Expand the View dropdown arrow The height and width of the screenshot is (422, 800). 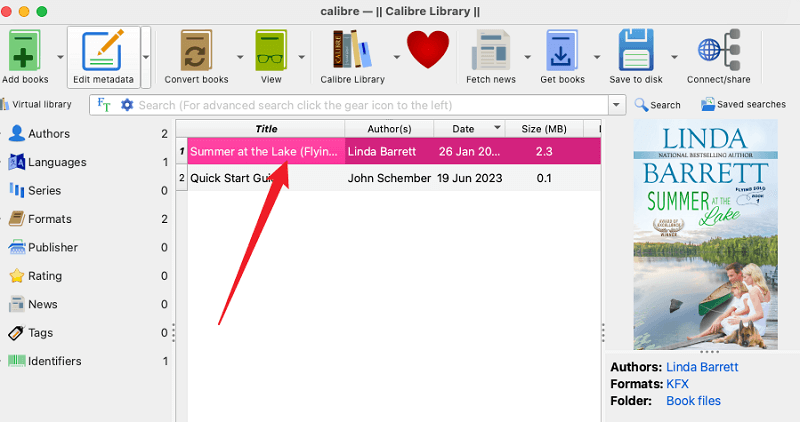tap(302, 57)
